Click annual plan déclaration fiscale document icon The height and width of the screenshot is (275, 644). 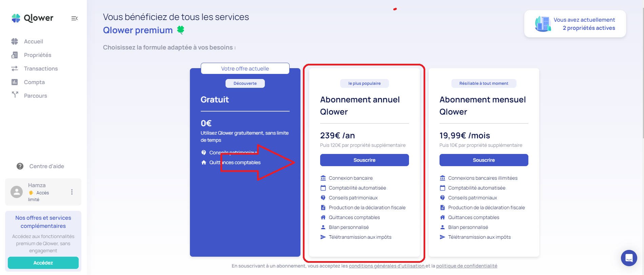pyautogui.click(x=323, y=208)
